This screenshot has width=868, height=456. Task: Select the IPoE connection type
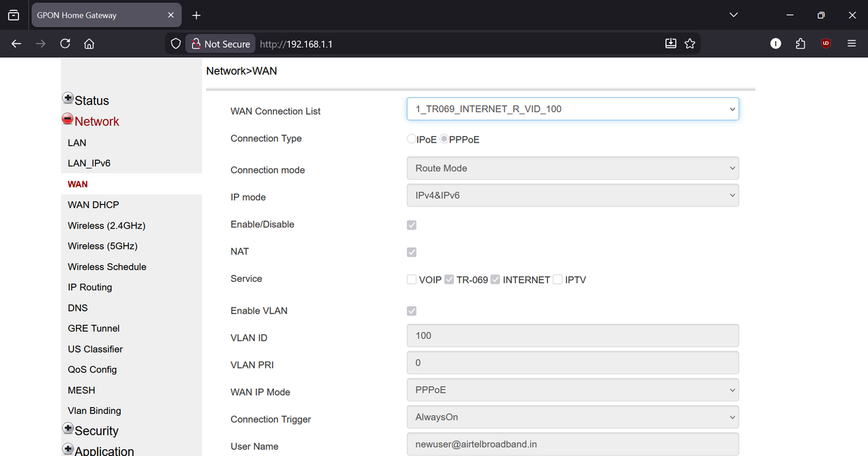[x=411, y=139]
